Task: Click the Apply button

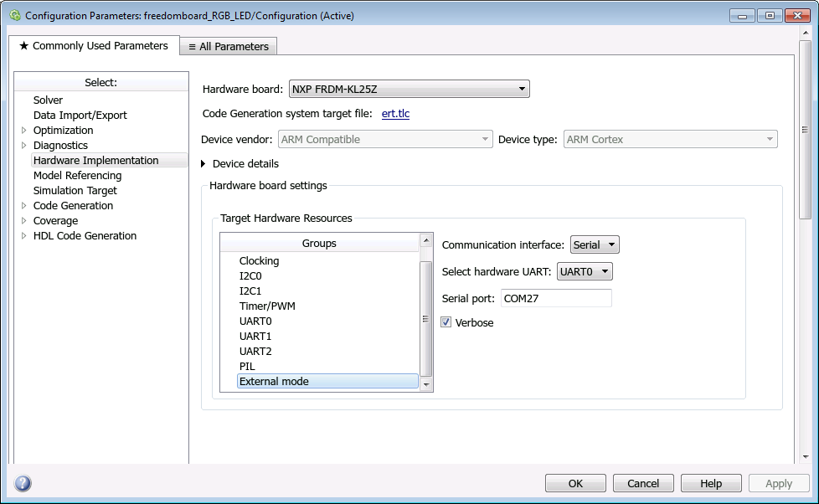Action: click(778, 483)
